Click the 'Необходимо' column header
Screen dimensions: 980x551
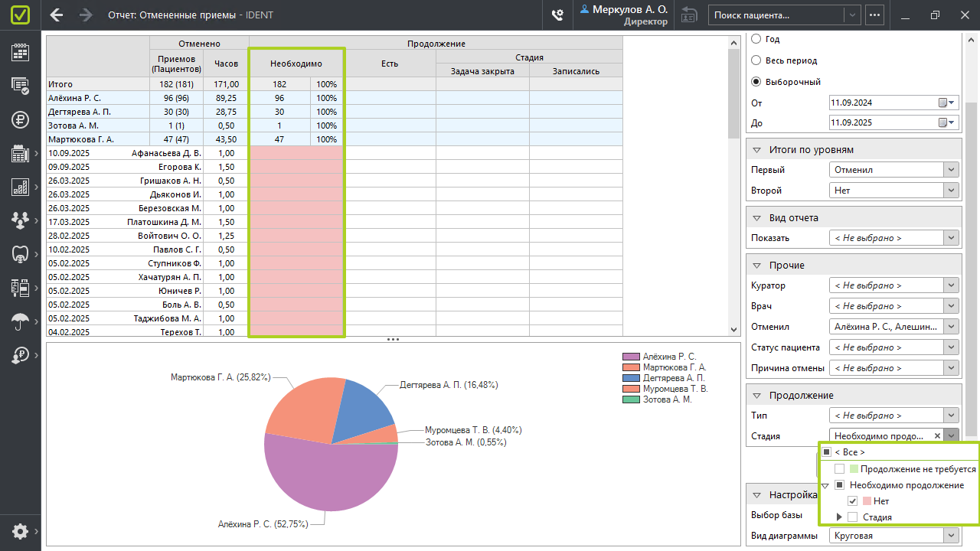click(x=296, y=64)
